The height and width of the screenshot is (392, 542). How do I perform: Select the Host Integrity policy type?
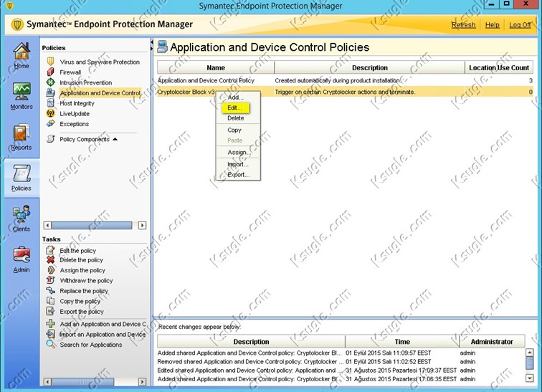[77, 103]
